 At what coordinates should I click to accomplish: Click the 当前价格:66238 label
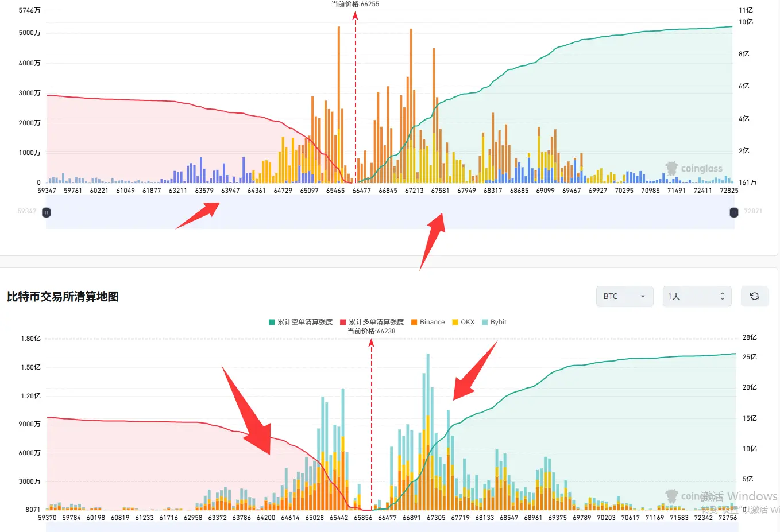click(x=372, y=331)
